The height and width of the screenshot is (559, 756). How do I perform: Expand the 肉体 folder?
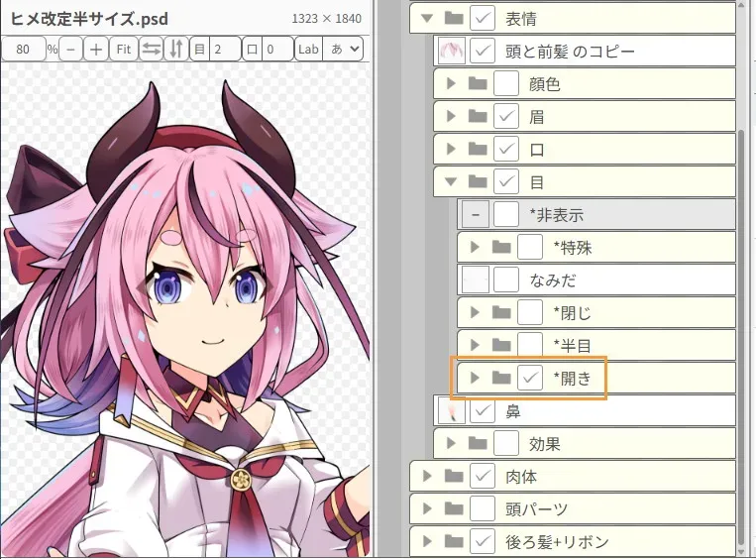click(x=427, y=477)
